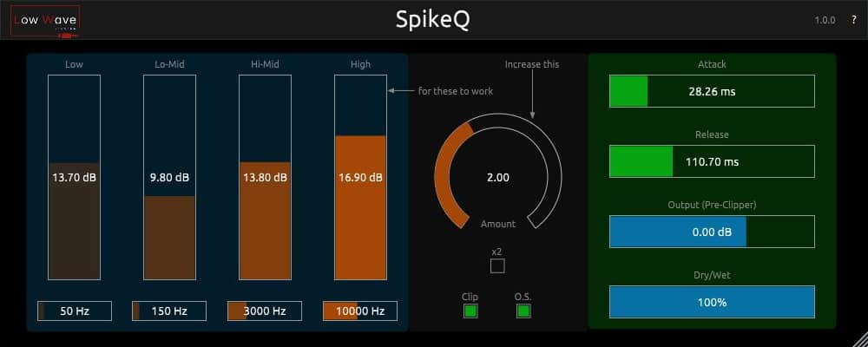This screenshot has height=347, width=868.
Task: Click the Dry/Wet label
Action: [712, 275]
